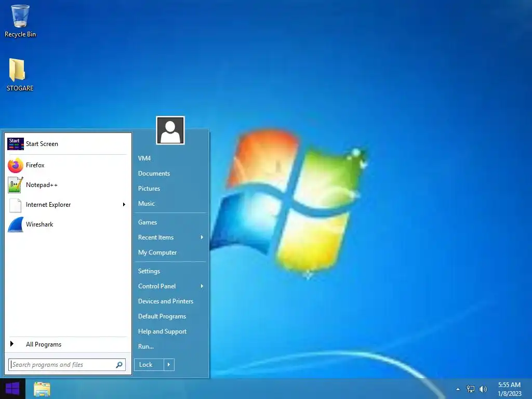Click the Control Panel label
Screen dimensions: 532x399
(157, 286)
